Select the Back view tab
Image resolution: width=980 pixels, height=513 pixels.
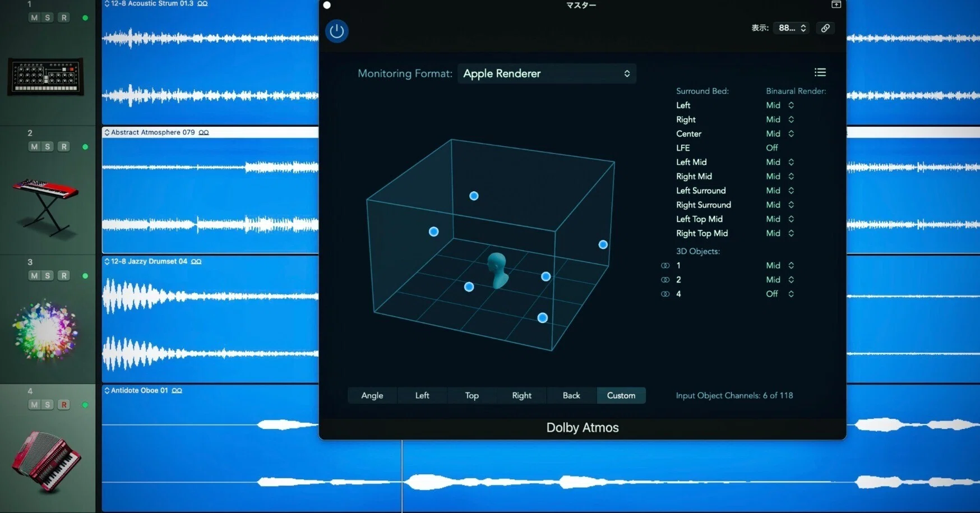[x=571, y=395]
